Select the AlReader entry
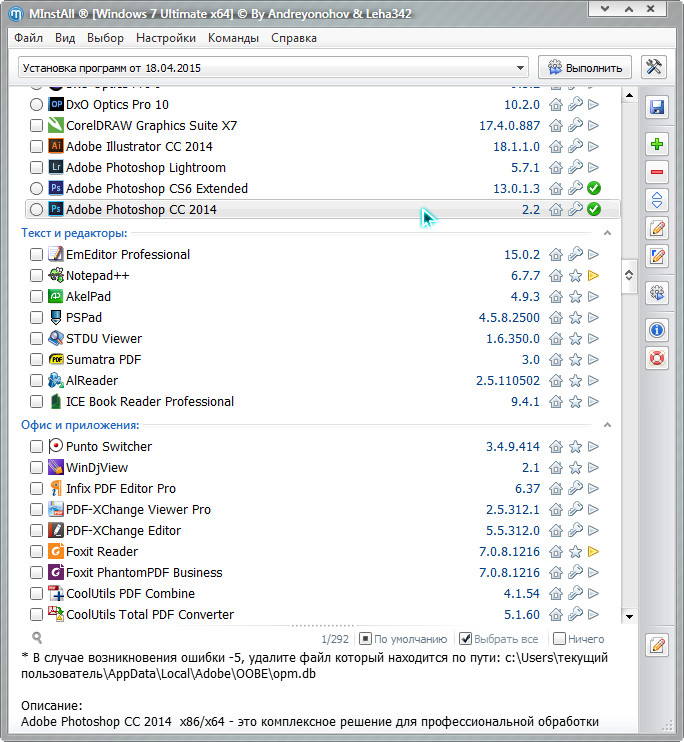Screen dimensions: 684x742 click(x=92, y=380)
